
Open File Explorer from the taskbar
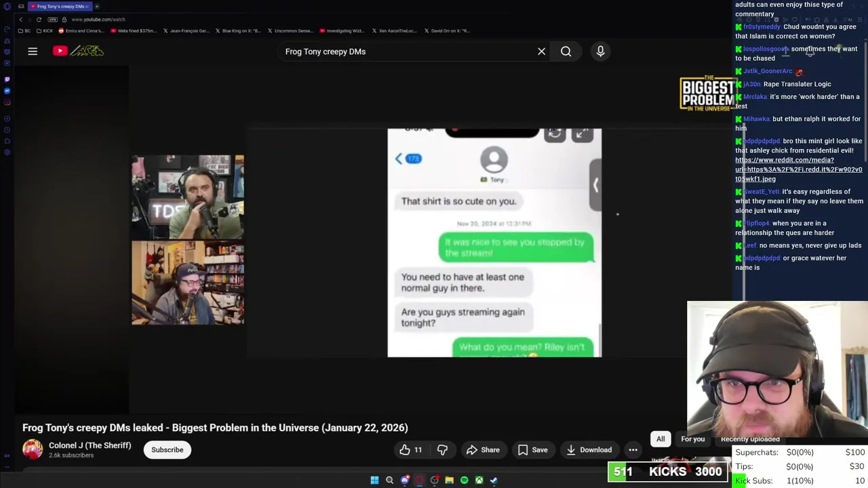449,480
